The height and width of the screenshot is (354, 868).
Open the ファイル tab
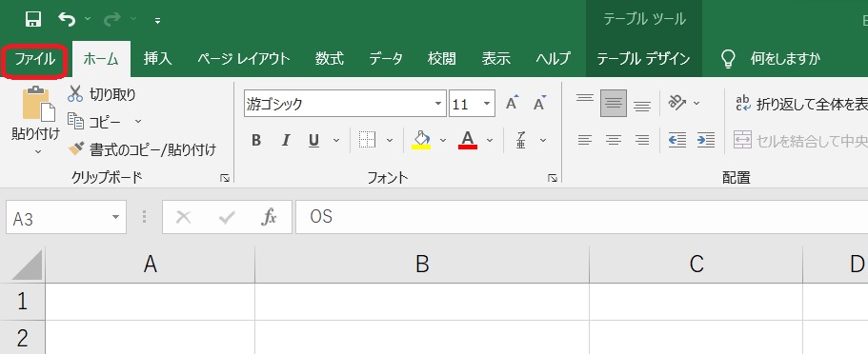[x=35, y=59]
